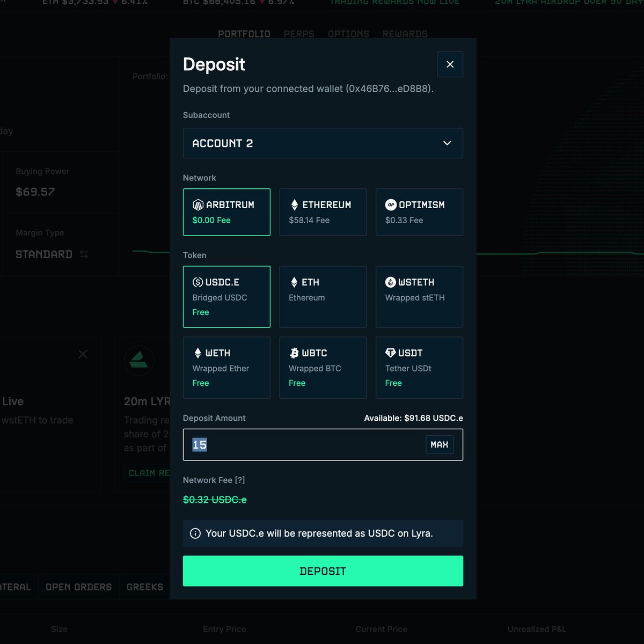This screenshot has width=644, height=644.
Task: Click the strikethrough $0.32 USDC.e fee
Action: [x=215, y=500]
